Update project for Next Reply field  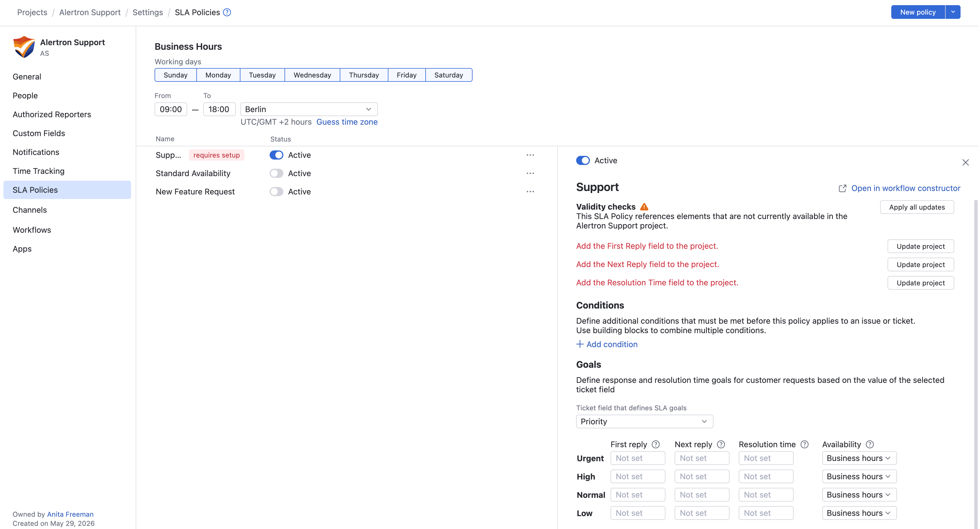tap(921, 264)
